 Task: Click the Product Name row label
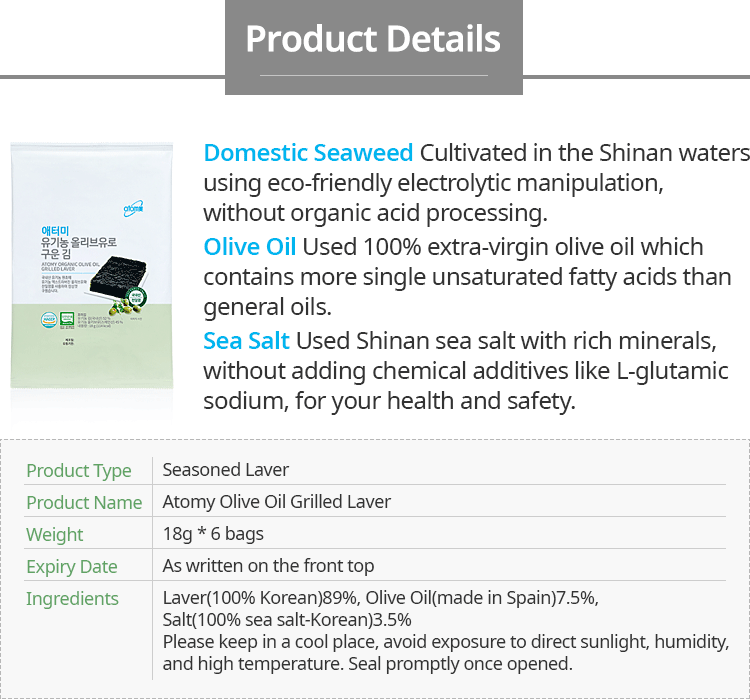(84, 502)
